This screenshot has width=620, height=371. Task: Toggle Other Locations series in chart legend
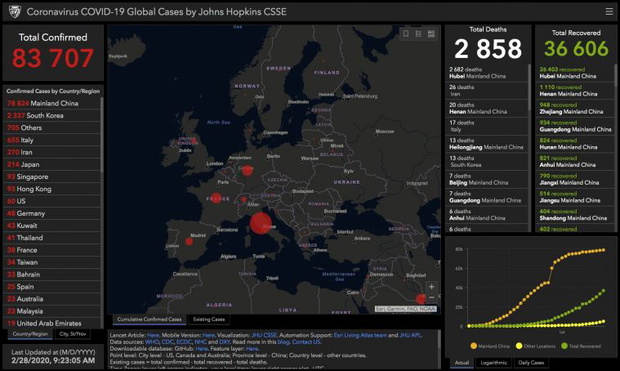[x=535, y=346]
